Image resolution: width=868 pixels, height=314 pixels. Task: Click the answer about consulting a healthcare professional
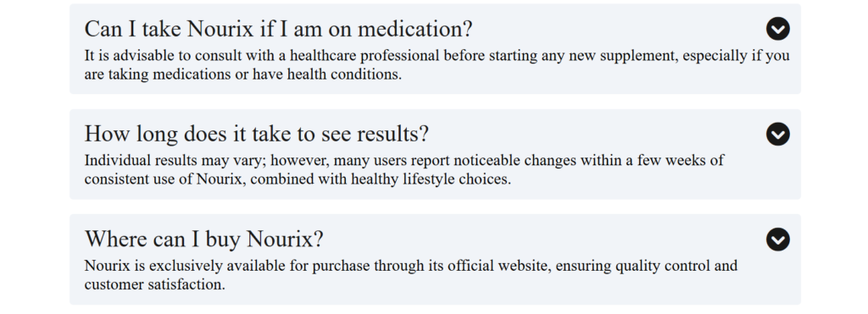click(437, 64)
